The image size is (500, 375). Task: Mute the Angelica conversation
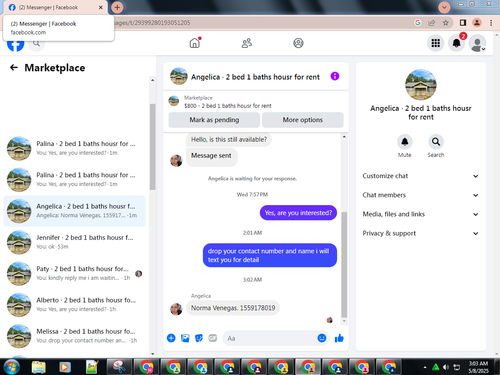point(405,142)
